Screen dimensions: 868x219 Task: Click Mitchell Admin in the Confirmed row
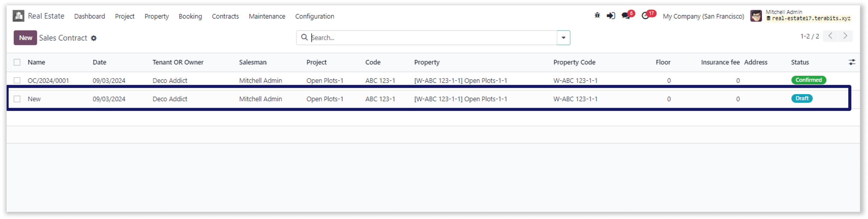coord(260,81)
